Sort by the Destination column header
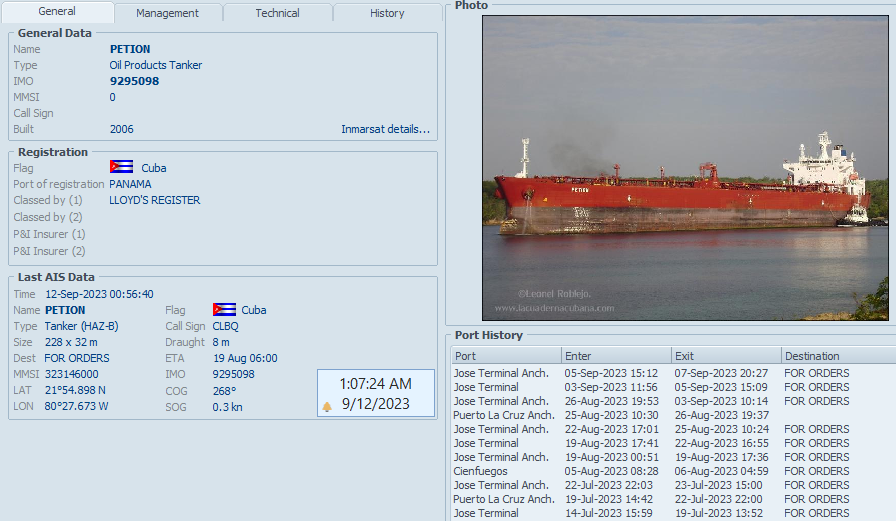Image resolution: width=896 pixels, height=521 pixels. coord(838,356)
